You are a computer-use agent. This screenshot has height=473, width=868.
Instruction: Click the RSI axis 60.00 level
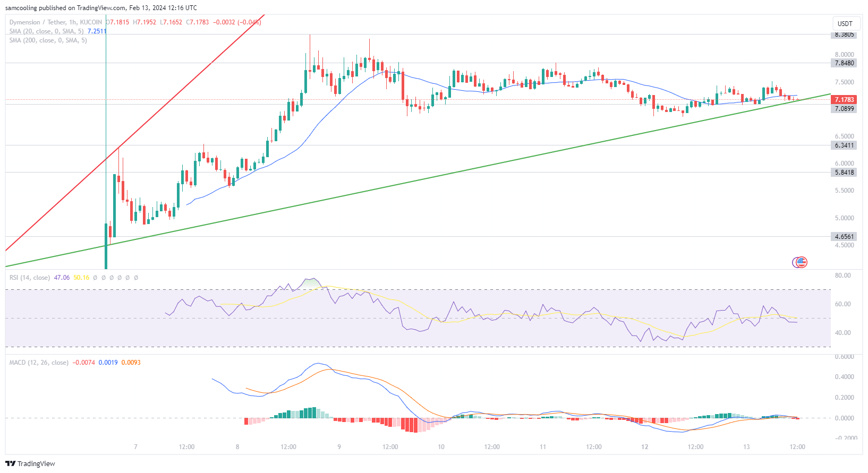tap(843, 304)
